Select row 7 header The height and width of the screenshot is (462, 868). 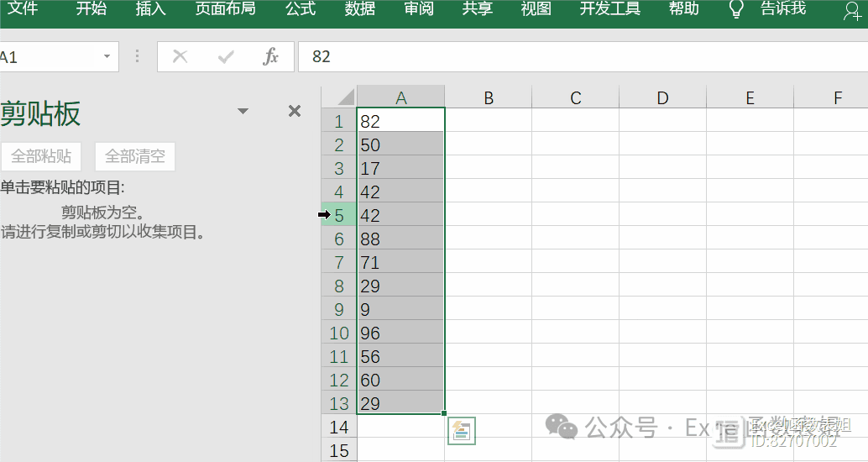(339, 262)
